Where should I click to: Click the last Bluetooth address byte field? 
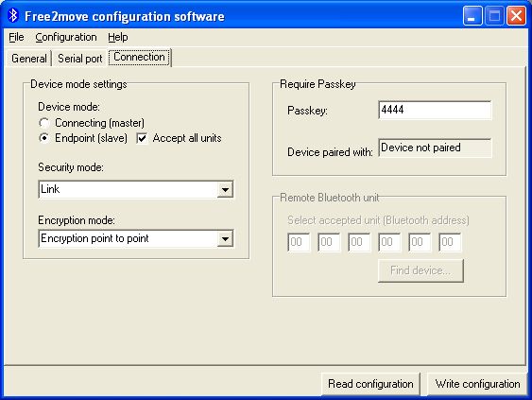[x=450, y=242]
